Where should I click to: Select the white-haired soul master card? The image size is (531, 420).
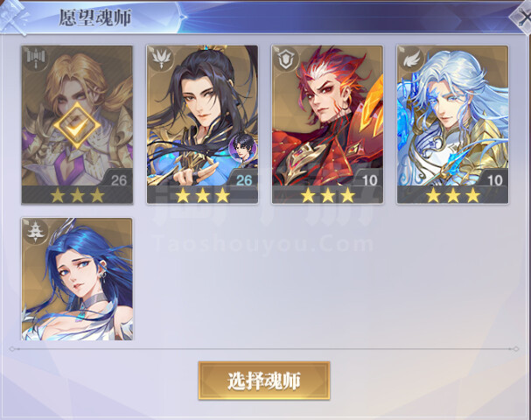453,125
